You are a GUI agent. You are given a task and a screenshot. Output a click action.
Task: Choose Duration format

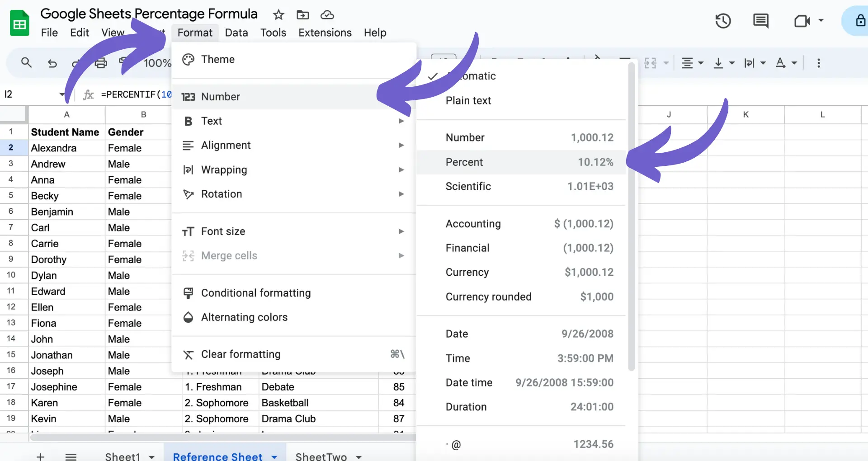point(521,407)
